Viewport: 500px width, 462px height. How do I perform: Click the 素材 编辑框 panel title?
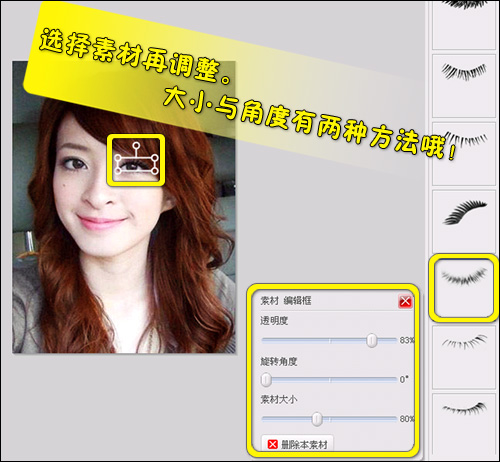(x=286, y=301)
